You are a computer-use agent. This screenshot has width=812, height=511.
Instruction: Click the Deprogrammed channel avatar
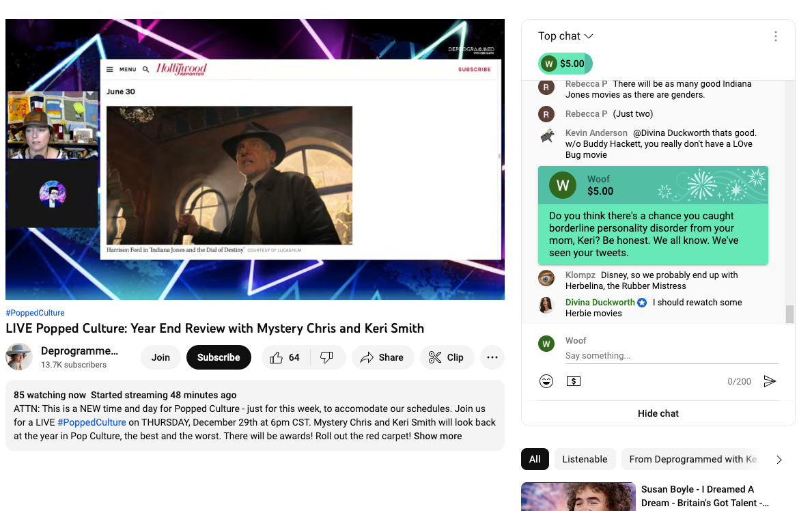click(19, 357)
